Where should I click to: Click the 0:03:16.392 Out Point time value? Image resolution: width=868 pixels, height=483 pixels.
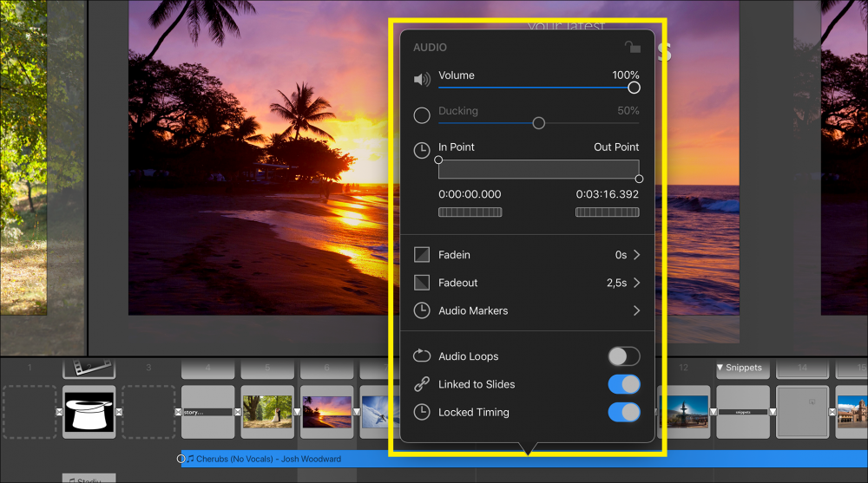pyautogui.click(x=608, y=194)
